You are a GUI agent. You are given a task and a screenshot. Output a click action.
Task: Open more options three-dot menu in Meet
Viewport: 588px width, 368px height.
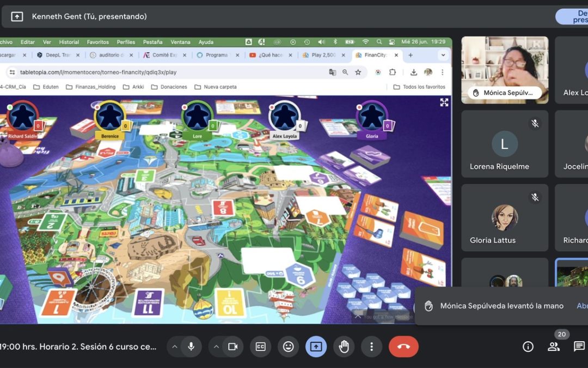pos(372,347)
